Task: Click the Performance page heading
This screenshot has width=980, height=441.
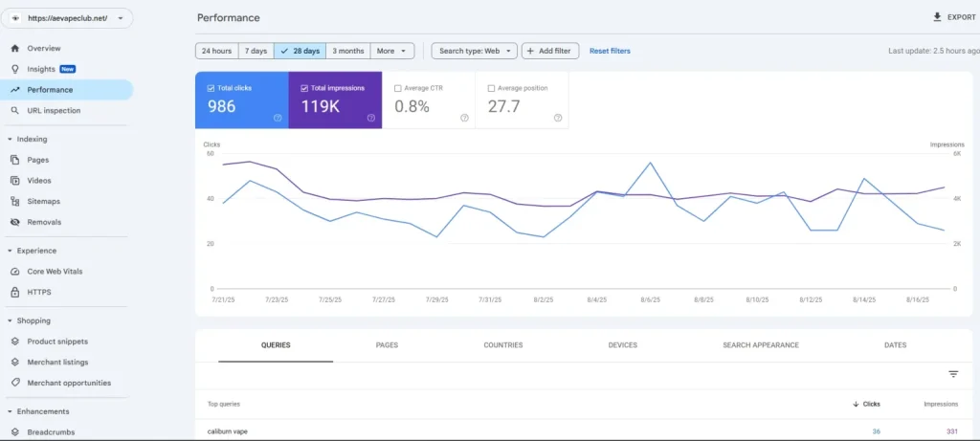Action: point(228,17)
